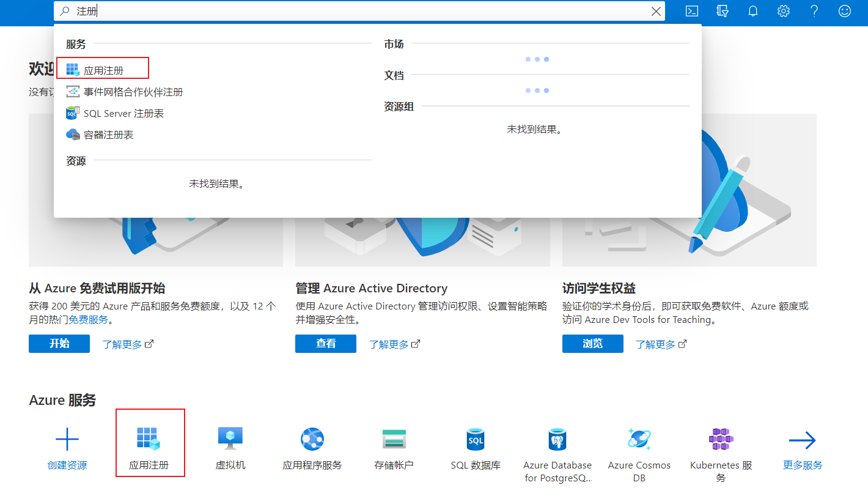
Task: Click the 容器注册表 cloud icon
Action: pyautogui.click(x=73, y=135)
